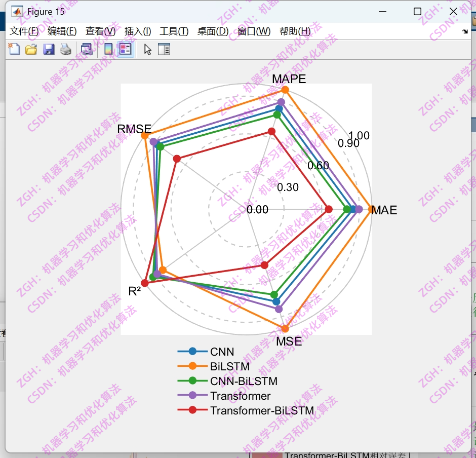The image size is (476, 458).
Task: Open the Property Editor panel
Action: pyautogui.click(x=164, y=49)
